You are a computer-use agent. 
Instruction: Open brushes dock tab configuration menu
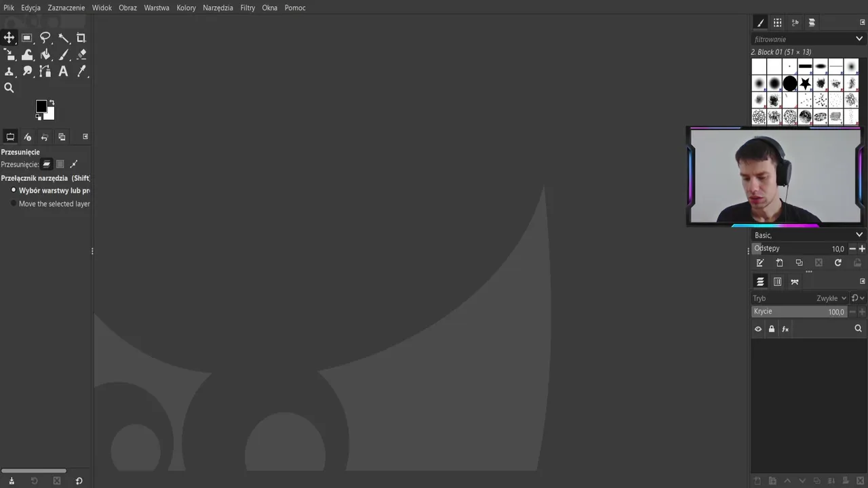[863, 22]
